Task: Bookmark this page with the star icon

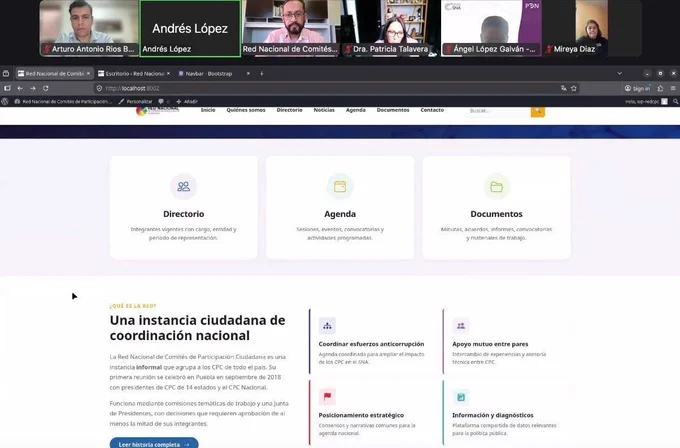Action: (x=574, y=88)
